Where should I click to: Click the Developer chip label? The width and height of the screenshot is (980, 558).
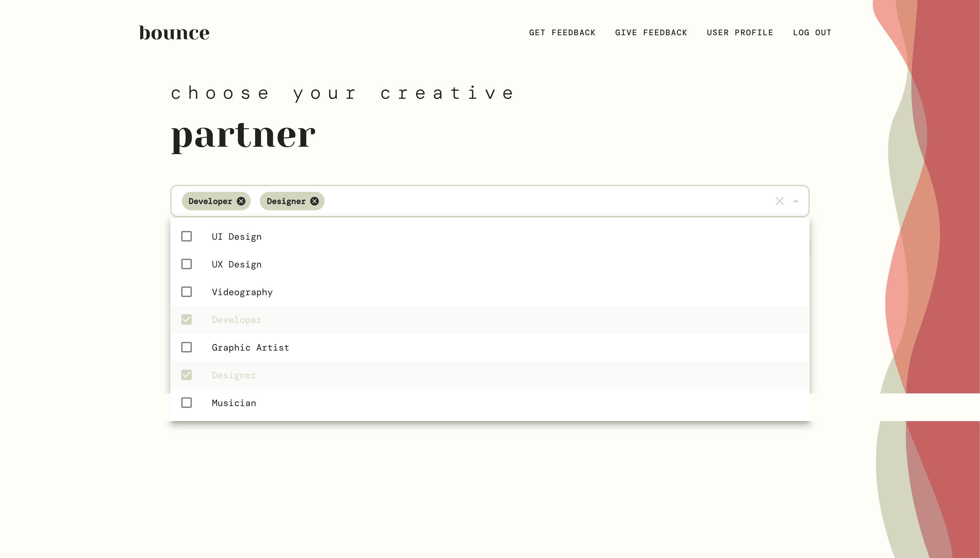[x=210, y=201]
